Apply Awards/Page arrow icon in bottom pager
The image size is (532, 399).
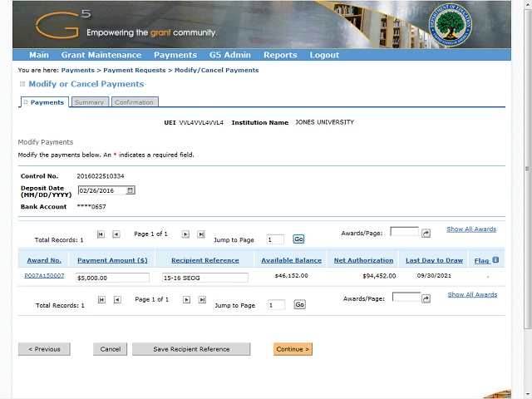[426, 298]
